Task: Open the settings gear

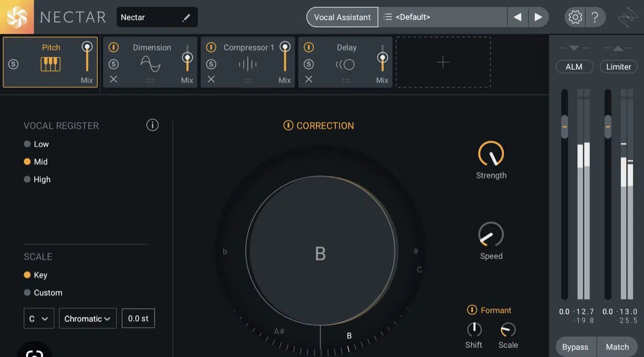Action: click(575, 17)
